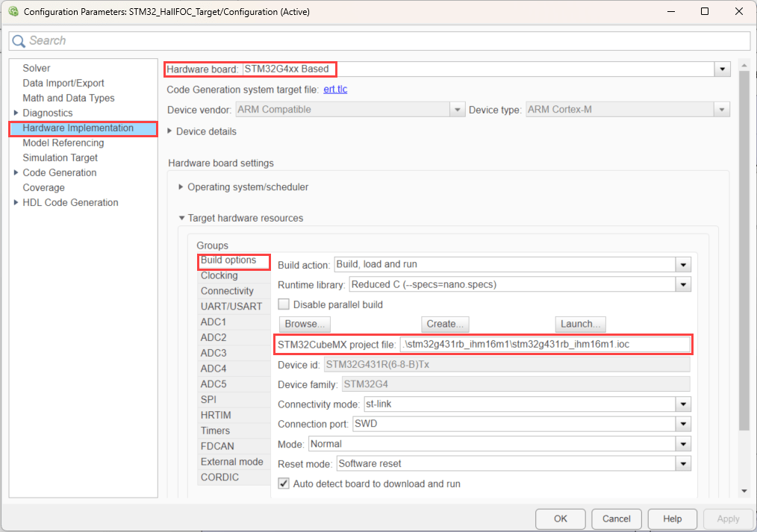Click the search magnifier icon

[19, 41]
